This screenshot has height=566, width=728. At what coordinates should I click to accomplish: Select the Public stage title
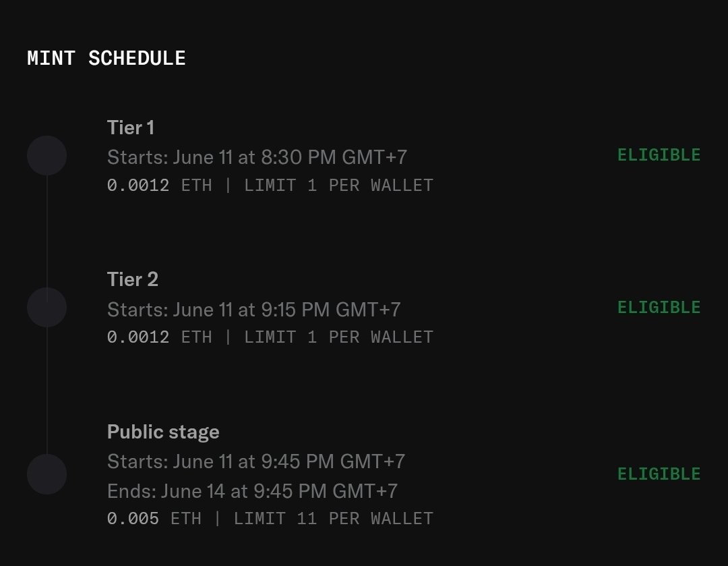(x=163, y=432)
